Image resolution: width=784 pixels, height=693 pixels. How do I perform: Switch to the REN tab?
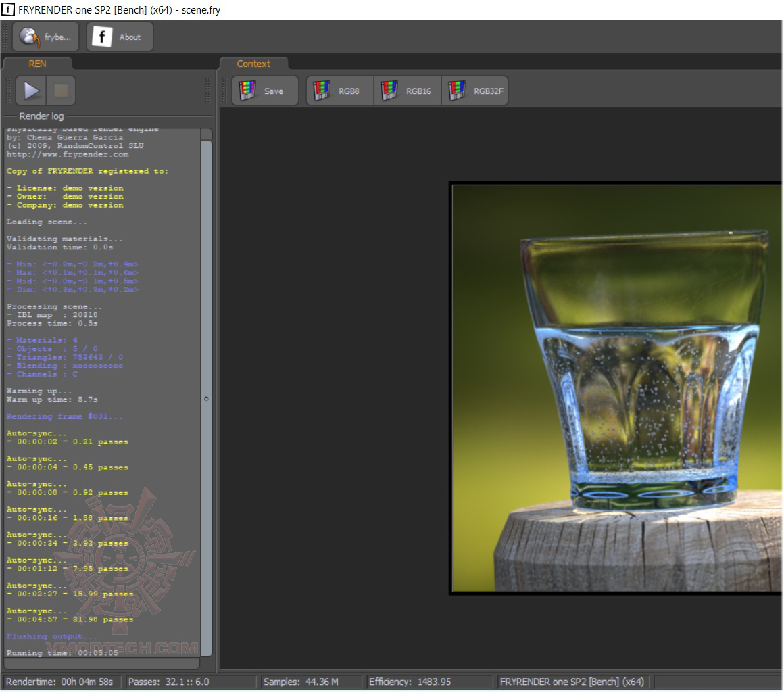(37, 64)
